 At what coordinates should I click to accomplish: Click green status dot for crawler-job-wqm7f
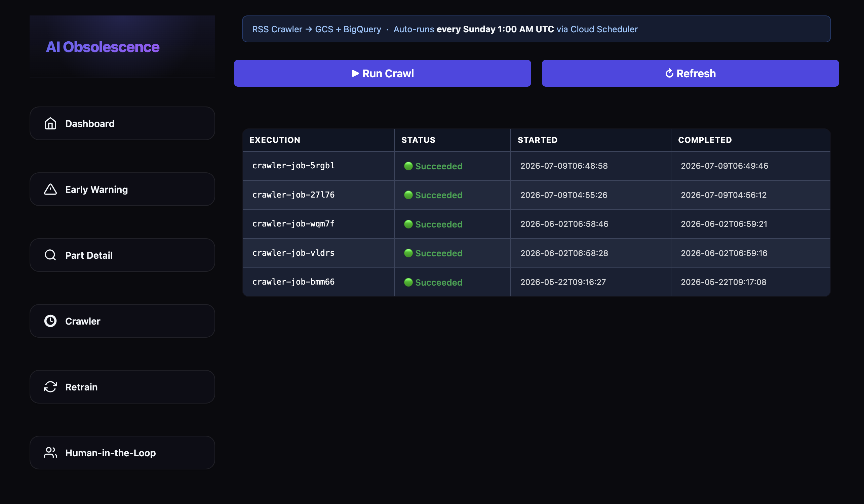[408, 224]
